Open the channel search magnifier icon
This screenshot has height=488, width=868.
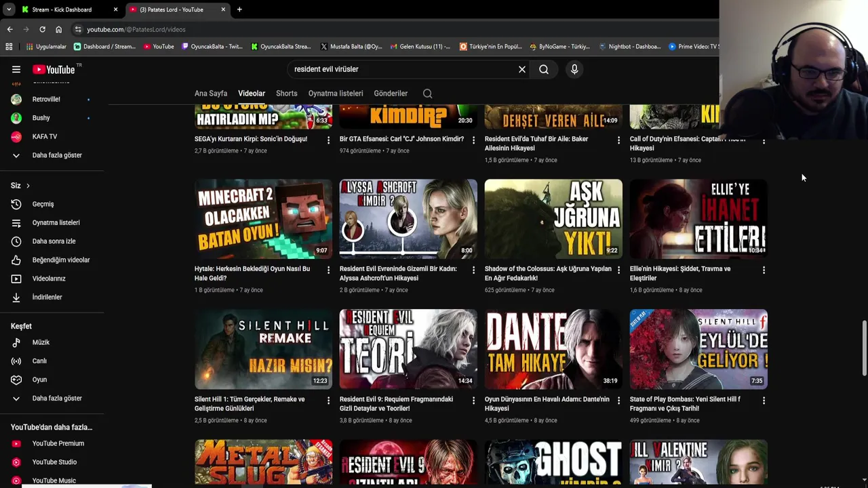click(427, 94)
